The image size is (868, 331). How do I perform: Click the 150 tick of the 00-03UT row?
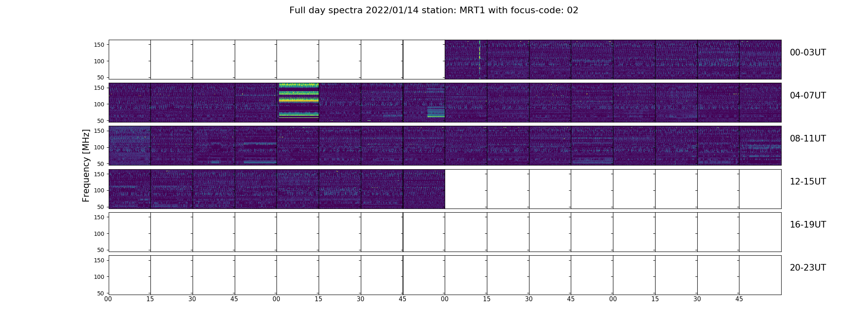pos(99,45)
